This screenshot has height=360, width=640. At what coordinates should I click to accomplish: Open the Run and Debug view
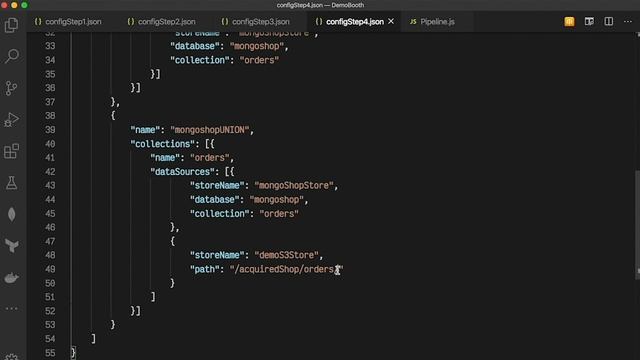coord(11,120)
